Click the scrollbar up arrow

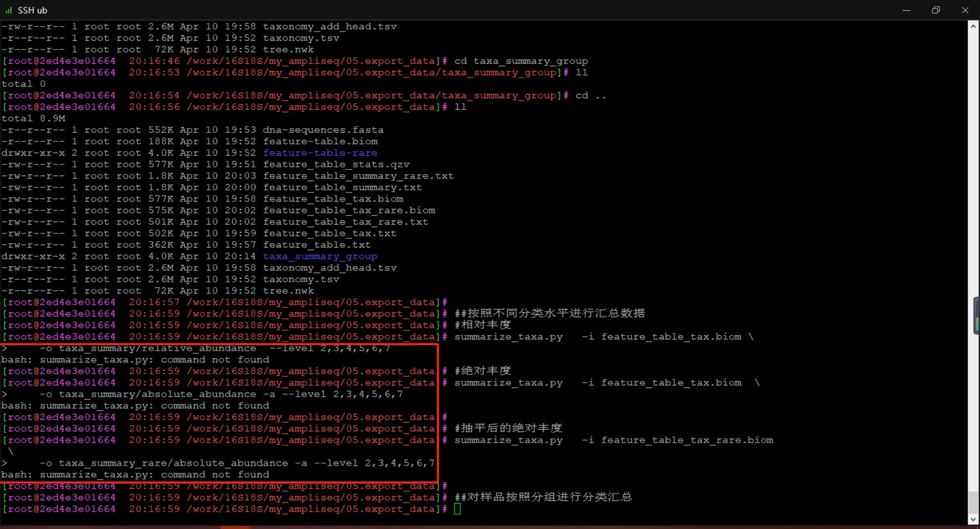(x=973, y=27)
